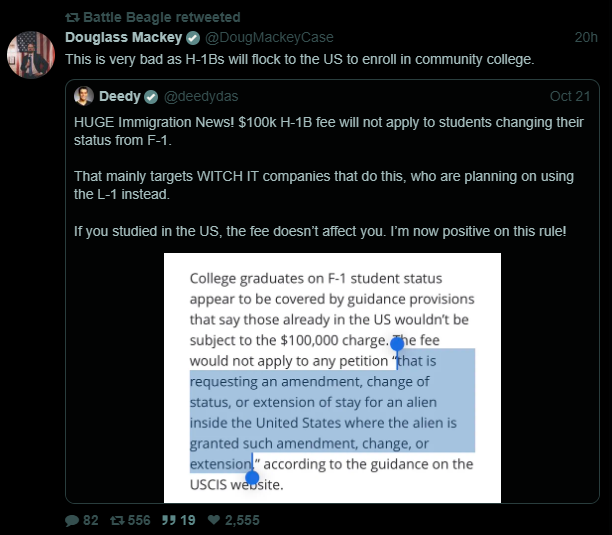Screen dimensions: 612x535
Task: Open Douglass Mackey's profile name link
Action: [x=124, y=38]
